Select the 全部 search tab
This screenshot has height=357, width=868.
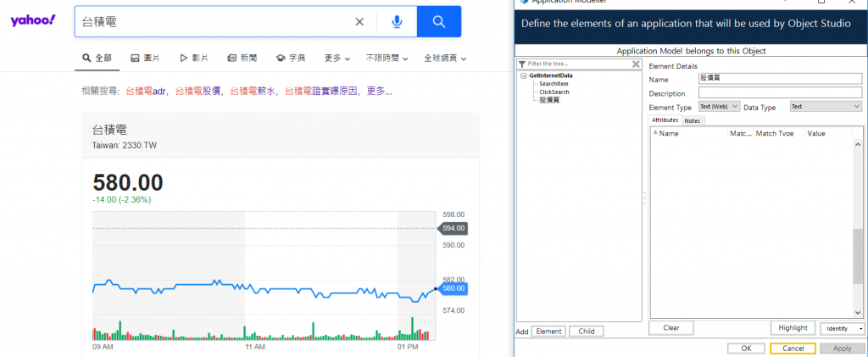tap(97, 59)
